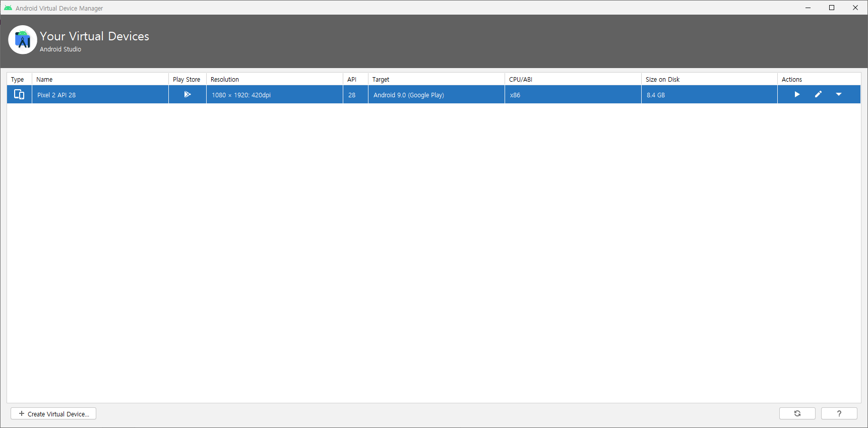This screenshot has height=428, width=868.
Task: Minimize the Android Virtual Device Manager window
Action: click(808, 8)
